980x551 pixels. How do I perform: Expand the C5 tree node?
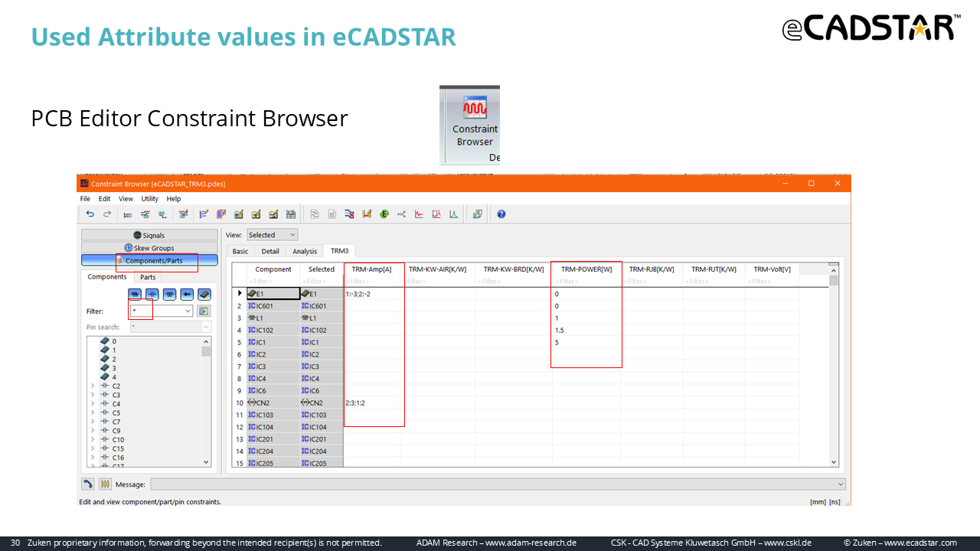coord(93,412)
